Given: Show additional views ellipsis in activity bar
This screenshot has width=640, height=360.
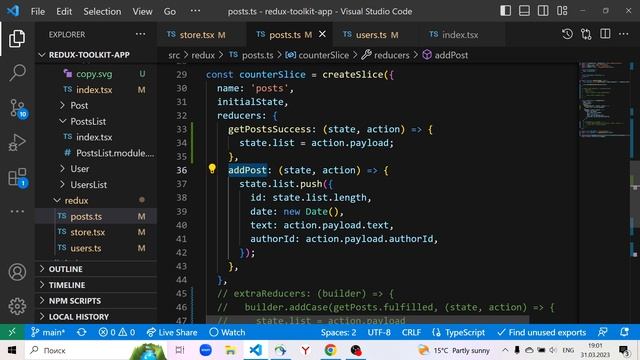Looking at the screenshot, I should tap(17, 211).
